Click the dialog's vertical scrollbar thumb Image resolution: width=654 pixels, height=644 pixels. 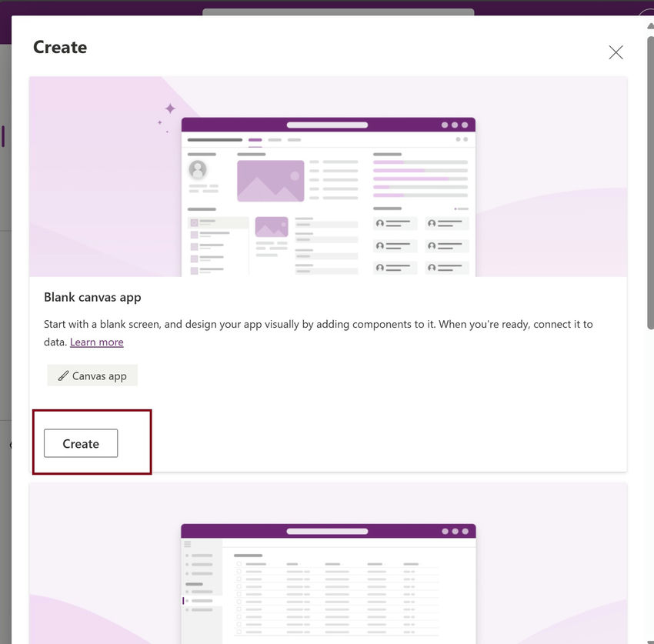pyautogui.click(x=650, y=184)
